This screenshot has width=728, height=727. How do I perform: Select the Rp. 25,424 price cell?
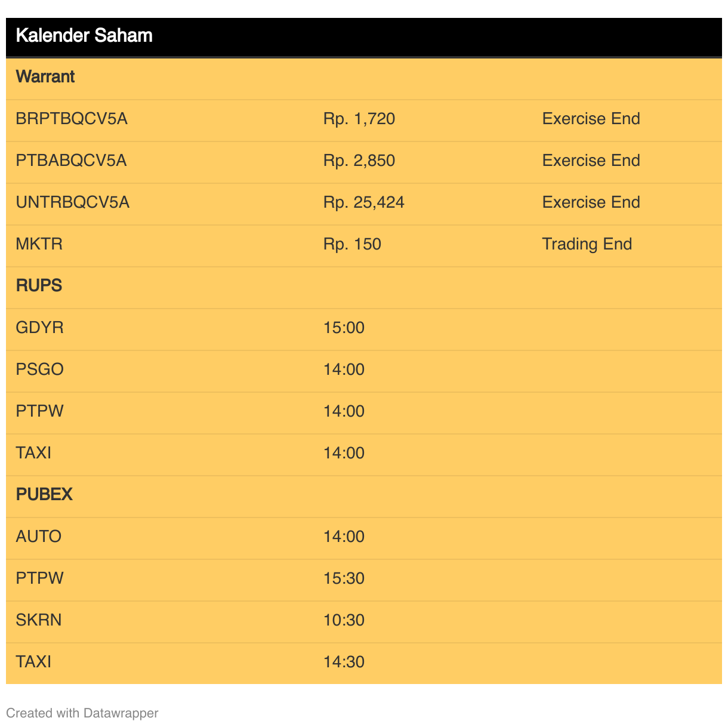click(x=364, y=202)
